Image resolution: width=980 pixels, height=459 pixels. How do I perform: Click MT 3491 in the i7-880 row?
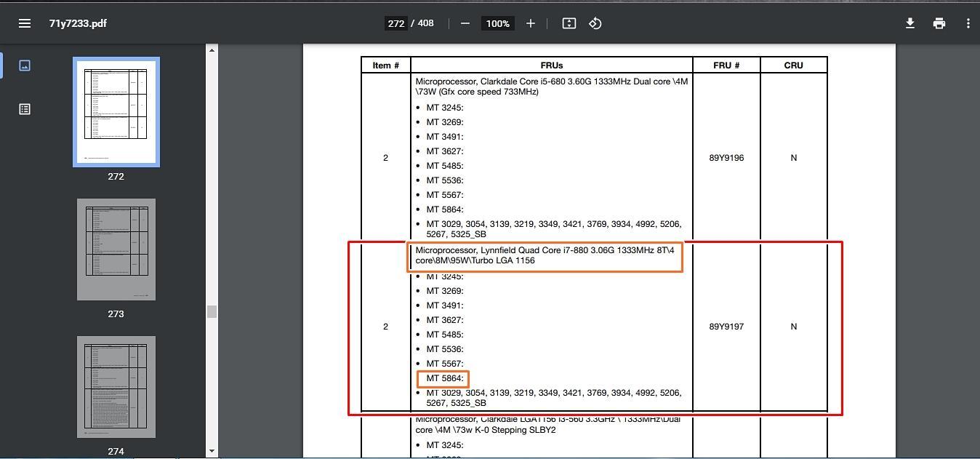click(x=444, y=306)
